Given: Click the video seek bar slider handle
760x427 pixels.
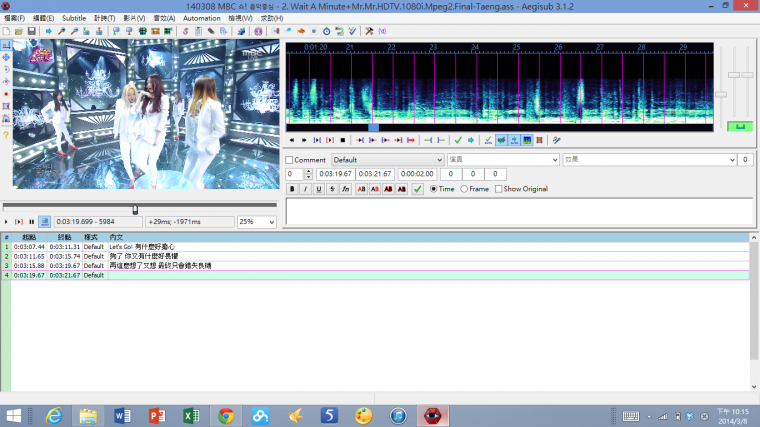Looking at the screenshot, I should pyautogui.click(x=135, y=209).
